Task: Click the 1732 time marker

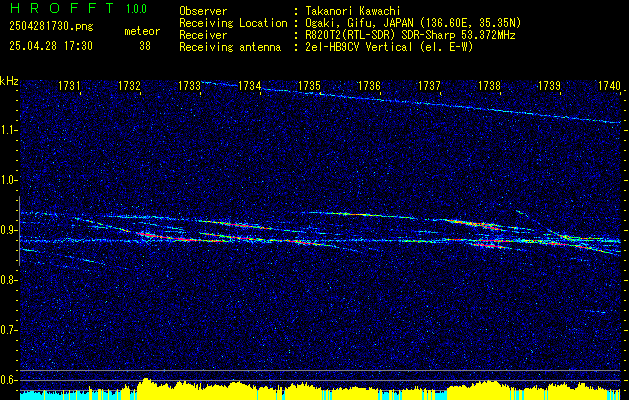Action: [129, 86]
